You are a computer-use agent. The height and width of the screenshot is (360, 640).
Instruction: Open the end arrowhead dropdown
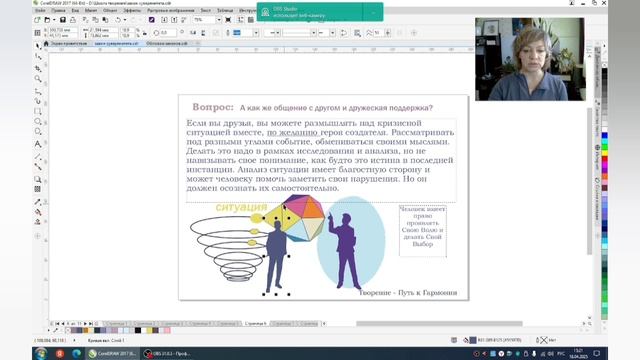[x=333, y=33]
